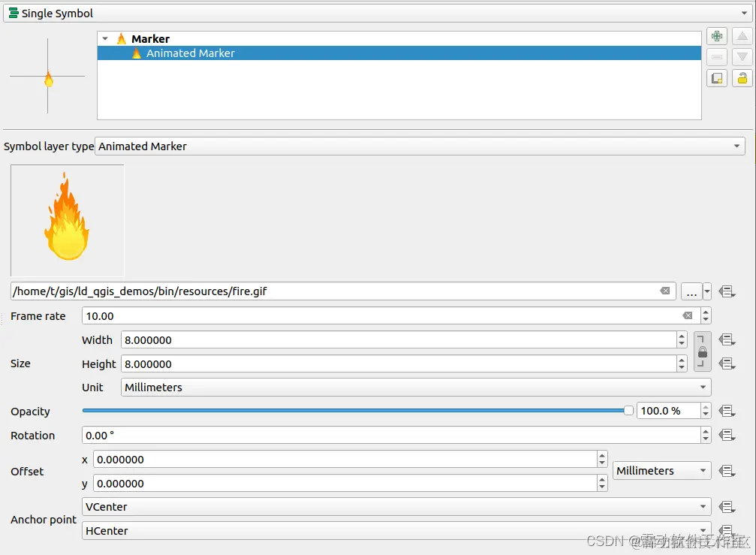Open data-defined override for VCenter anchor
The width and height of the screenshot is (756, 555).
[x=727, y=507]
